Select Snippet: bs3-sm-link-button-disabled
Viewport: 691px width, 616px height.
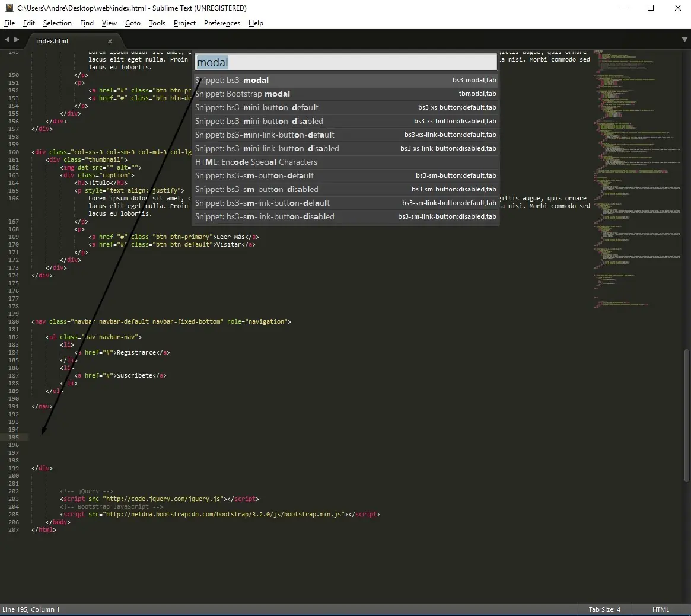(x=346, y=217)
